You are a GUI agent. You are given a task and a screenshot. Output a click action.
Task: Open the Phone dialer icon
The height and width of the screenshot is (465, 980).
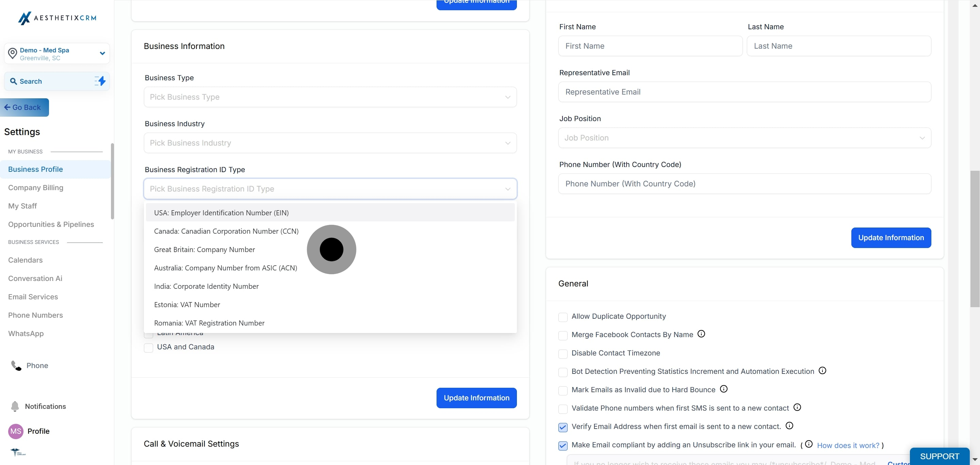tap(16, 365)
